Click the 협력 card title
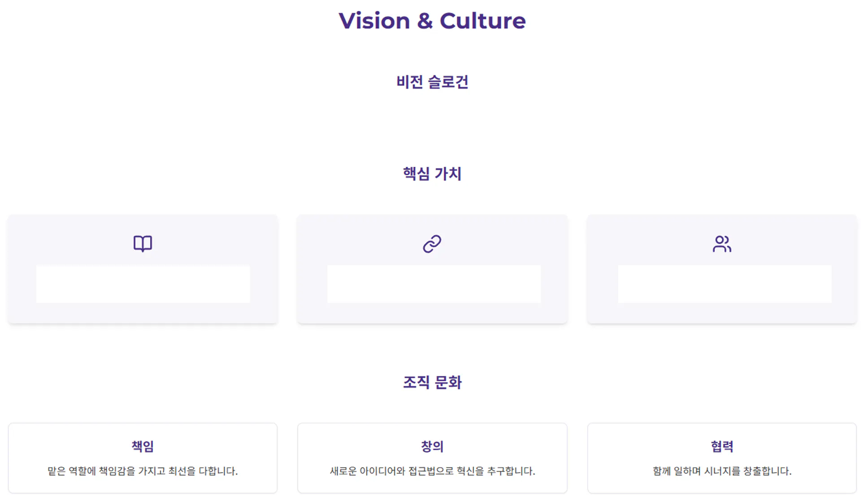This screenshot has width=868, height=504. pyautogui.click(x=722, y=446)
